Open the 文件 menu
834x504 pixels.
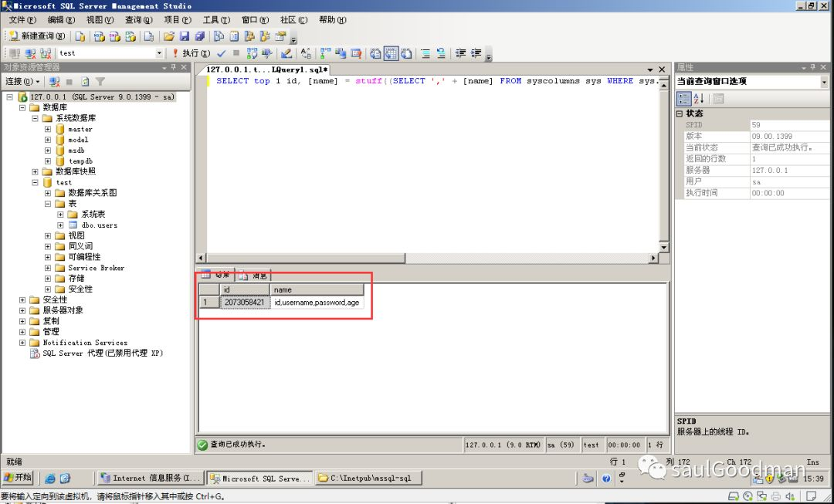coord(22,19)
